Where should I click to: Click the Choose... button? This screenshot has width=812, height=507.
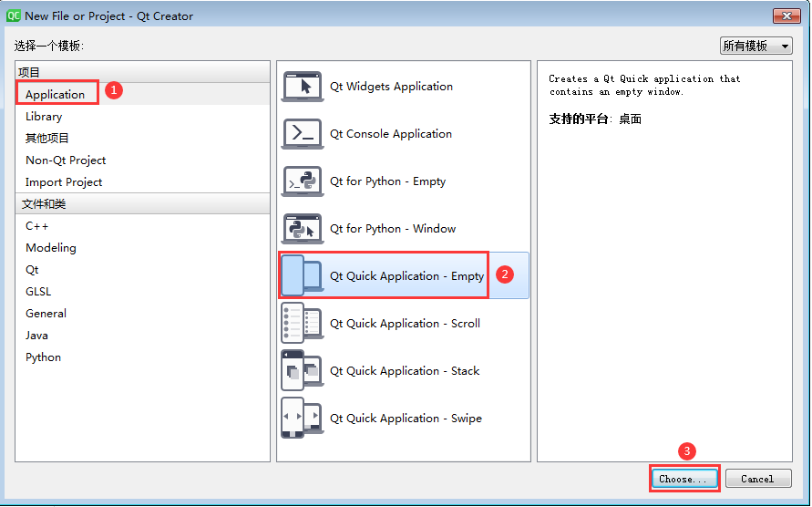pos(684,479)
